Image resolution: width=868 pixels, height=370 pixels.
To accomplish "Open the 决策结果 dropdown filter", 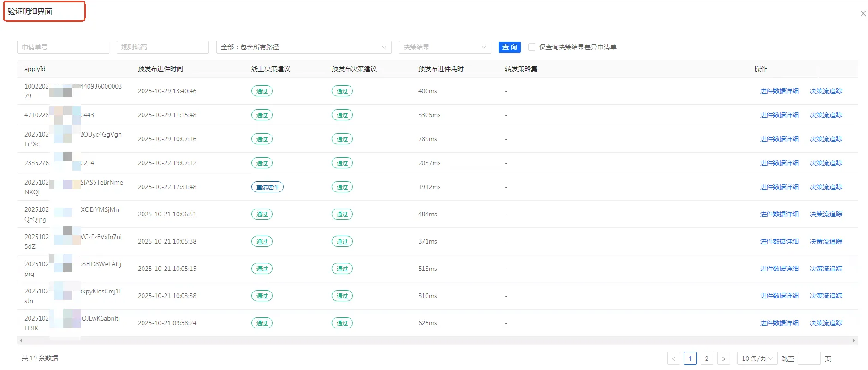I will pos(444,47).
